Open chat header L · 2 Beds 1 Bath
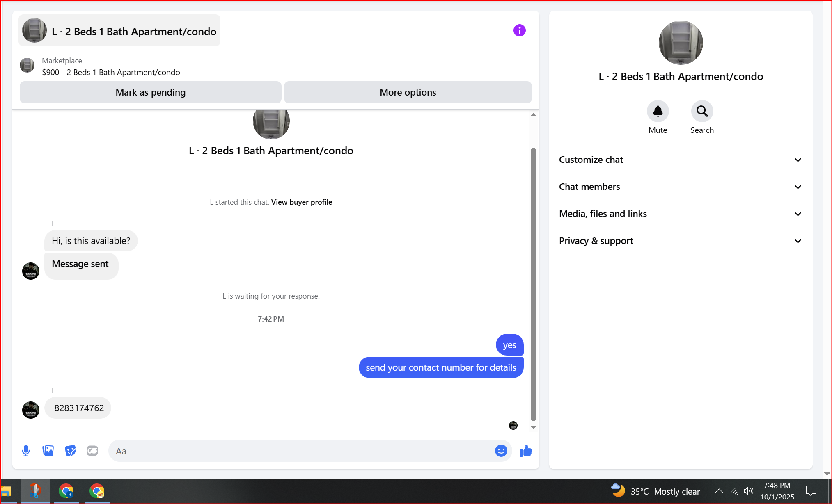Screen dimensions: 832x504 coord(119,31)
